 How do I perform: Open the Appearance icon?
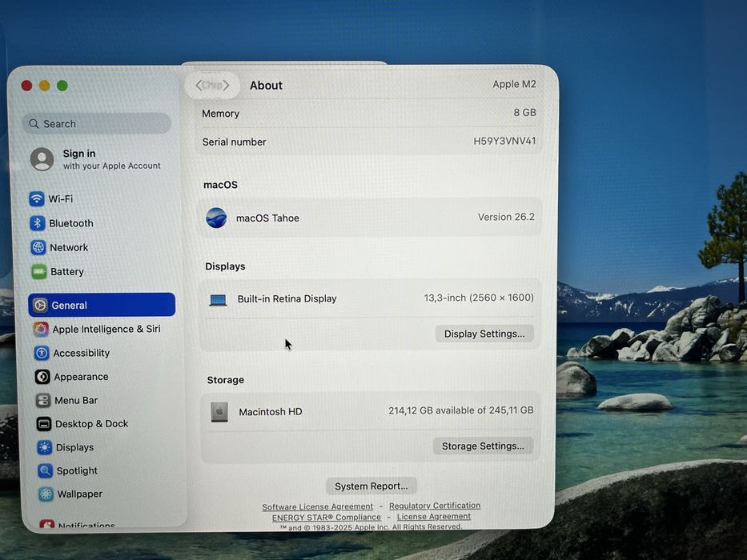(42, 377)
